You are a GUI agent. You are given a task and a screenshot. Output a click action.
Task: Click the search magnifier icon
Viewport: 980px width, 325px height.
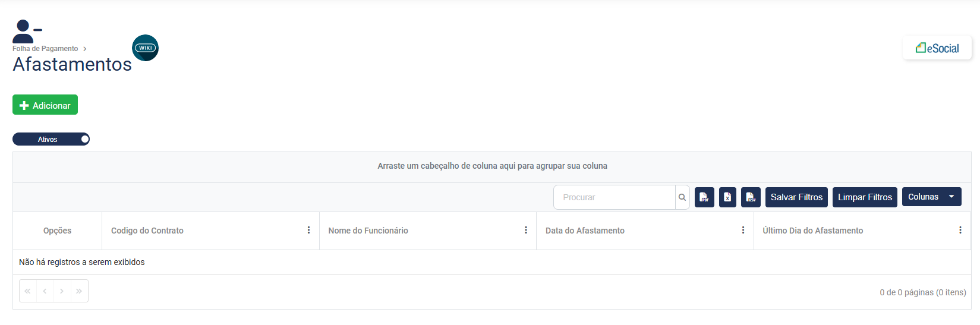[x=682, y=197]
